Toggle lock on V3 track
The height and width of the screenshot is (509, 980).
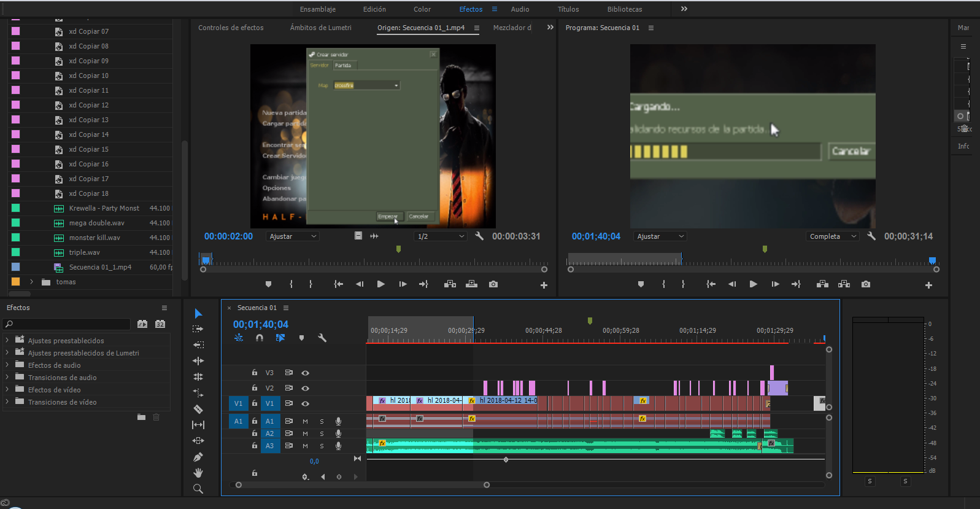pyautogui.click(x=254, y=373)
